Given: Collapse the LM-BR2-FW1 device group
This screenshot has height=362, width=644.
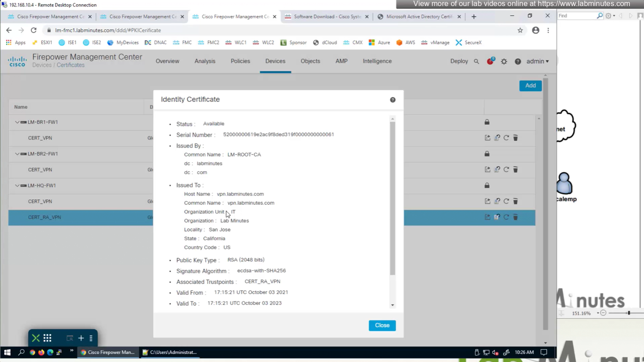Looking at the screenshot, I should (17, 154).
